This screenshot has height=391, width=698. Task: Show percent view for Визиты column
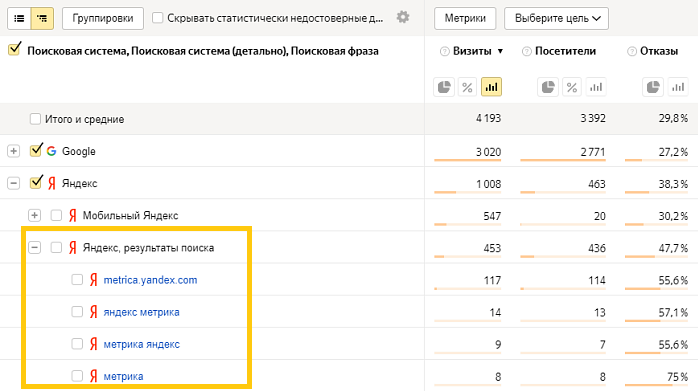point(467,87)
